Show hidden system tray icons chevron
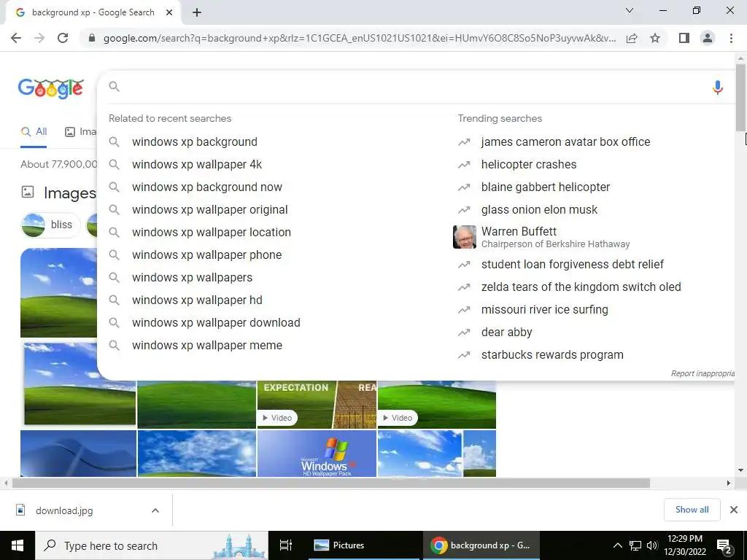747x560 pixels. 617,545
